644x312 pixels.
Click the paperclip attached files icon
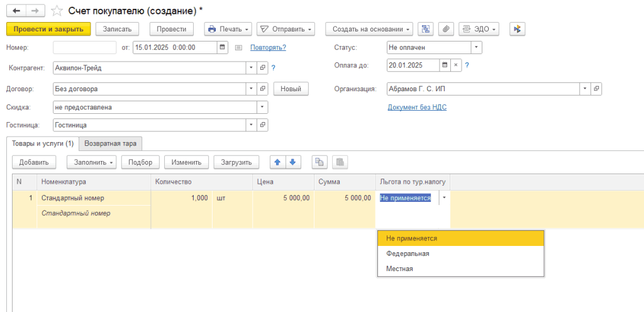[445, 29]
